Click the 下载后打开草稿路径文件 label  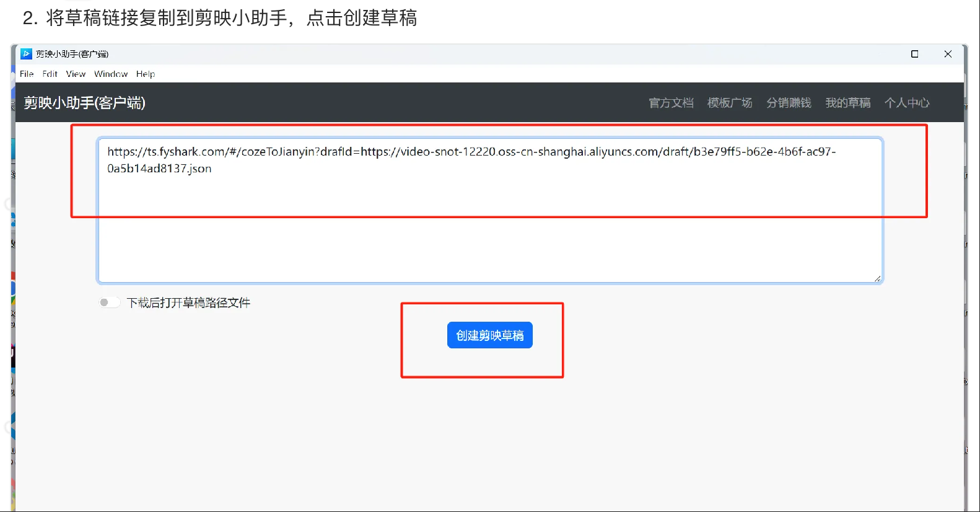(188, 302)
